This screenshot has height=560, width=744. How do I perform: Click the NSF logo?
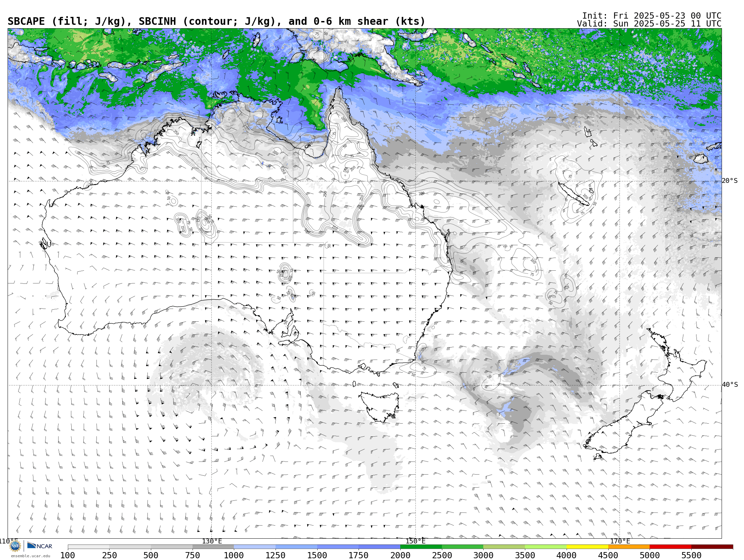click(15, 546)
